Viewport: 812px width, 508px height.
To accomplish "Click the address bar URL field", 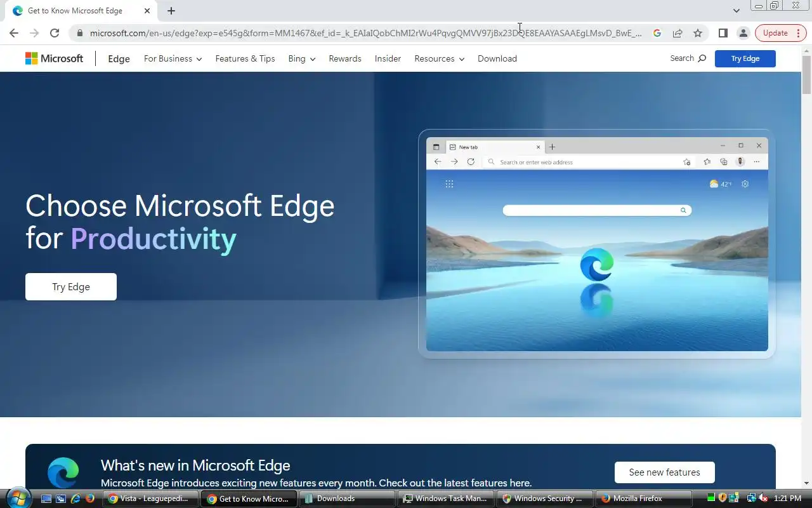I will click(x=365, y=33).
